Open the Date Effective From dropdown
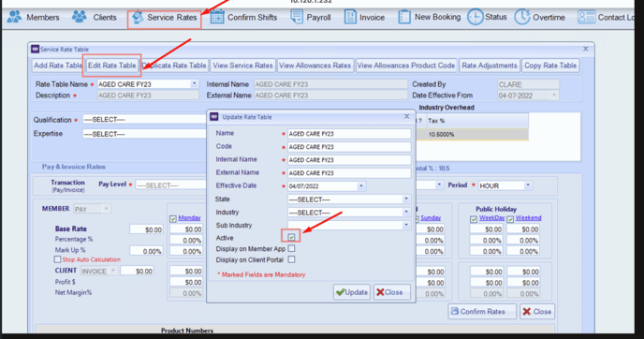Screen dimensions: 644x339 tap(554, 96)
